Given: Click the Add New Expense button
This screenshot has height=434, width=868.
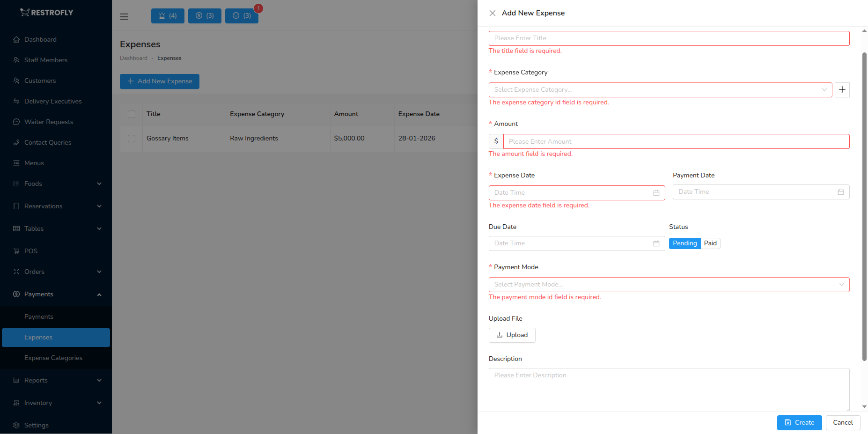Looking at the screenshot, I should 159,81.
